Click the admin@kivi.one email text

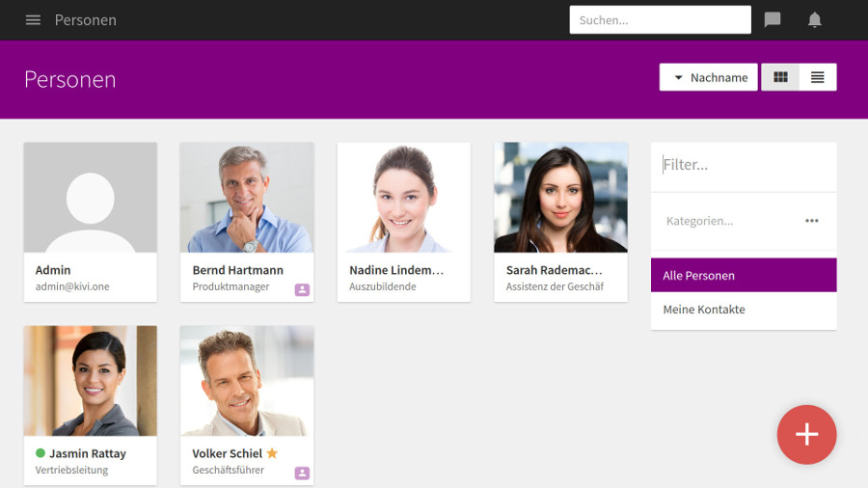point(72,286)
